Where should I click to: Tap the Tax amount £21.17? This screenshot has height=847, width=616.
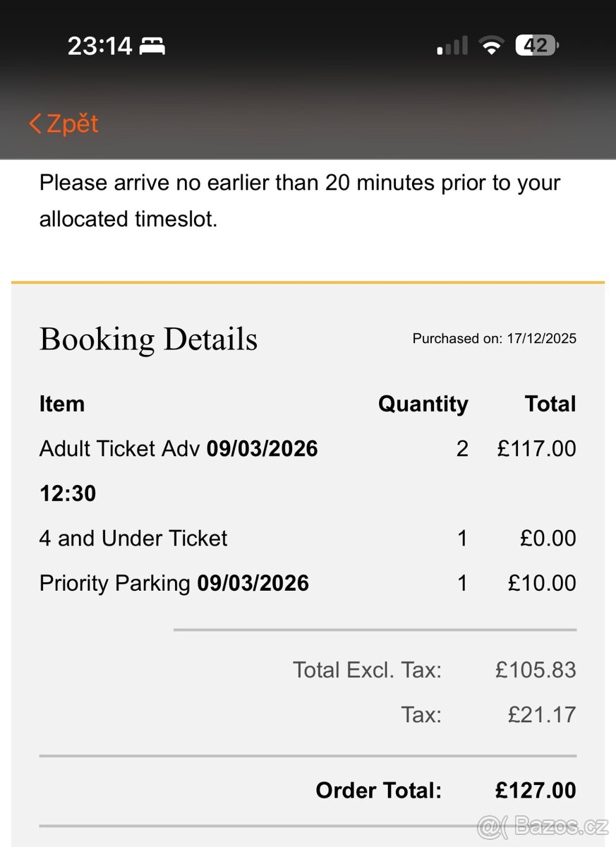click(x=542, y=715)
